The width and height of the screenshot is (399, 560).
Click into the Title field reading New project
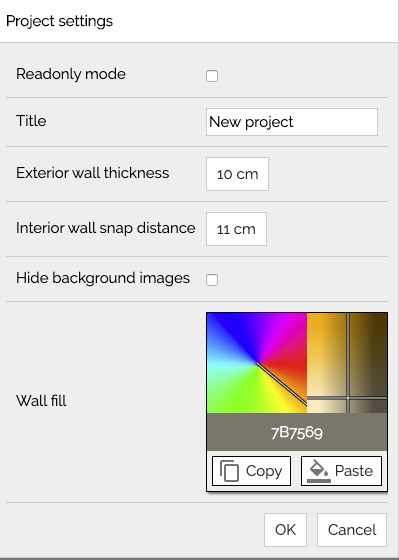pyautogui.click(x=292, y=122)
